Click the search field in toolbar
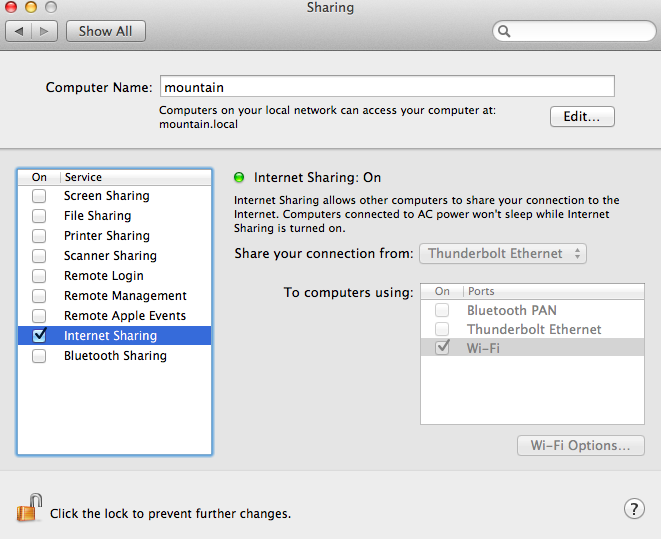The image size is (661, 539). [x=574, y=31]
